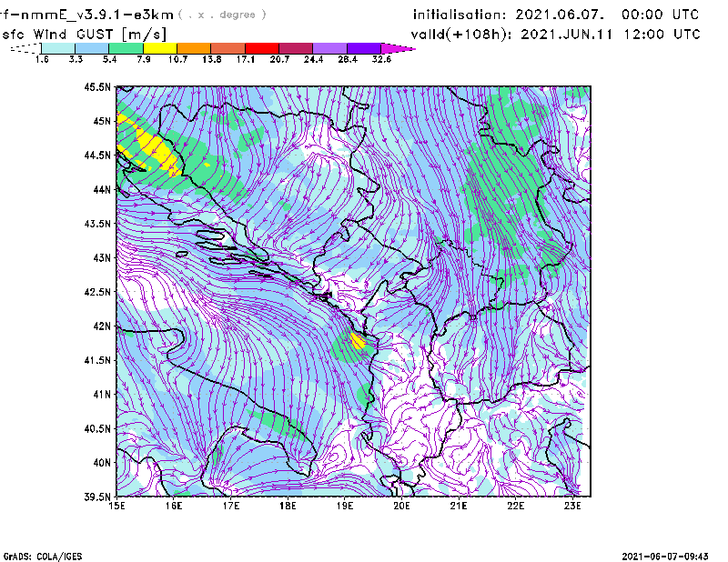Click the legend value 20.7
Image resolution: width=728 pixels, height=562 pixels.
(279, 59)
